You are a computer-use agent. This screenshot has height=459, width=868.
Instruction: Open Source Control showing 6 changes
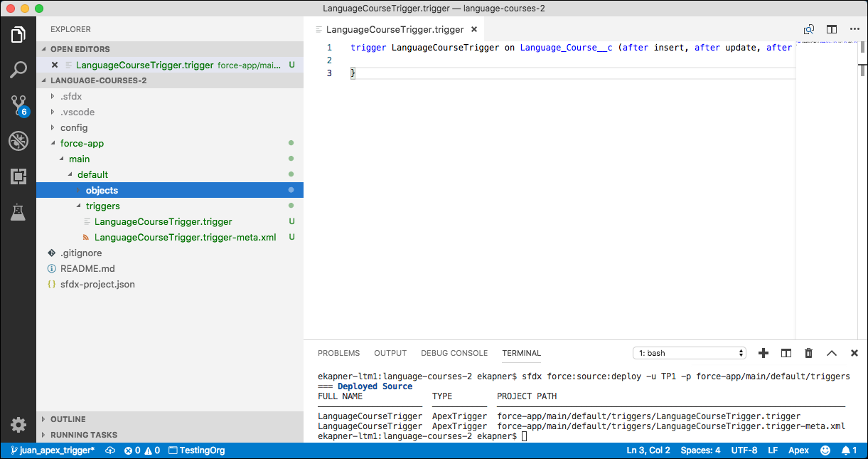click(18, 105)
